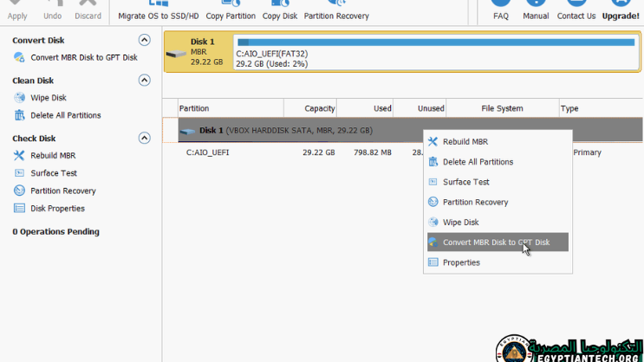Select Surface Test text in sidebar
Viewport: 644px width, 362px height.
pos(54,173)
